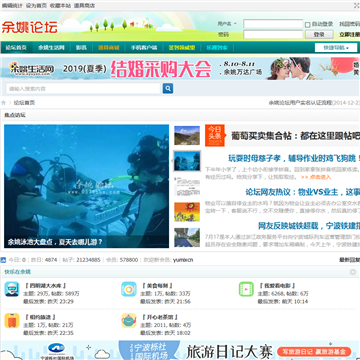Click the blue search magnifier button
Image resolution: width=360 pixels, height=360 pixels.
tap(168, 88)
